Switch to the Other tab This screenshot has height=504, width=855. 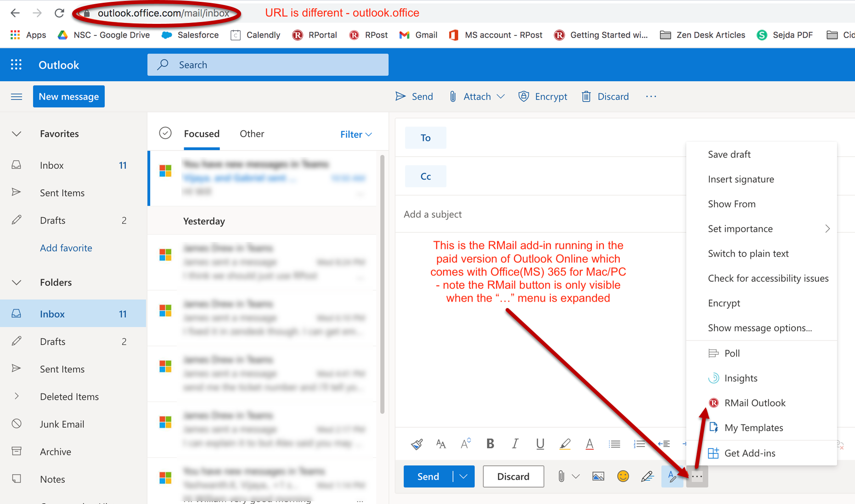[x=252, y=134]
